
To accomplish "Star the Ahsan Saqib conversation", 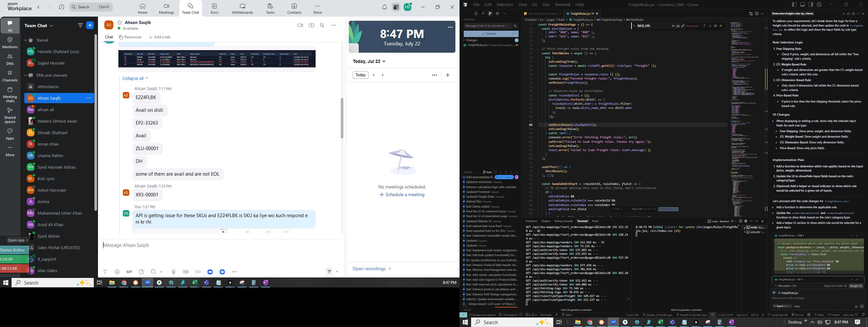I will click(120, 22).
